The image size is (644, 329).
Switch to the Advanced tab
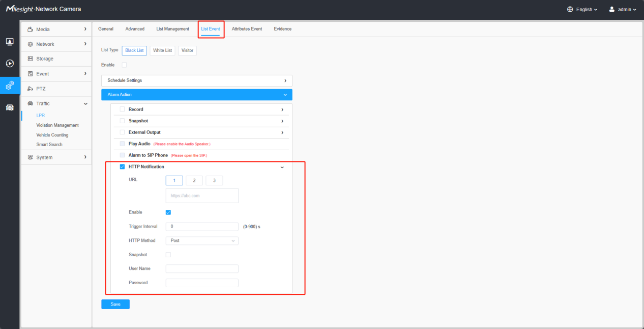click(135, 29)
